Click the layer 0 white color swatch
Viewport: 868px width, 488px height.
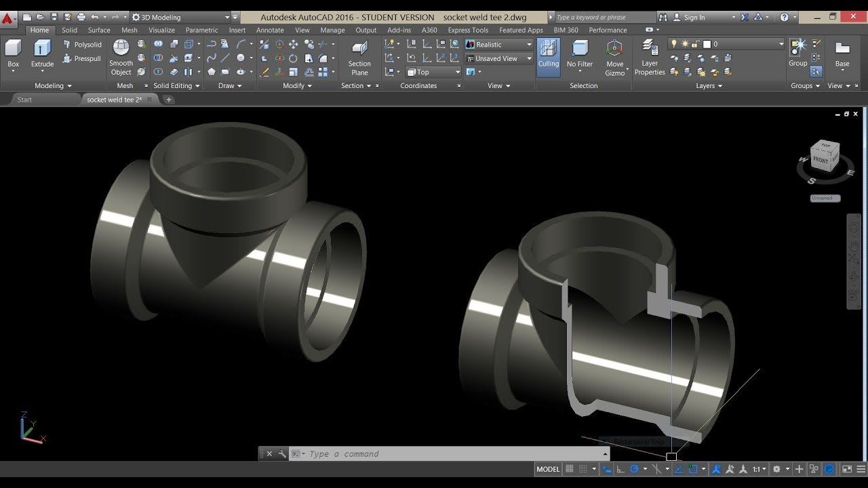707,44
